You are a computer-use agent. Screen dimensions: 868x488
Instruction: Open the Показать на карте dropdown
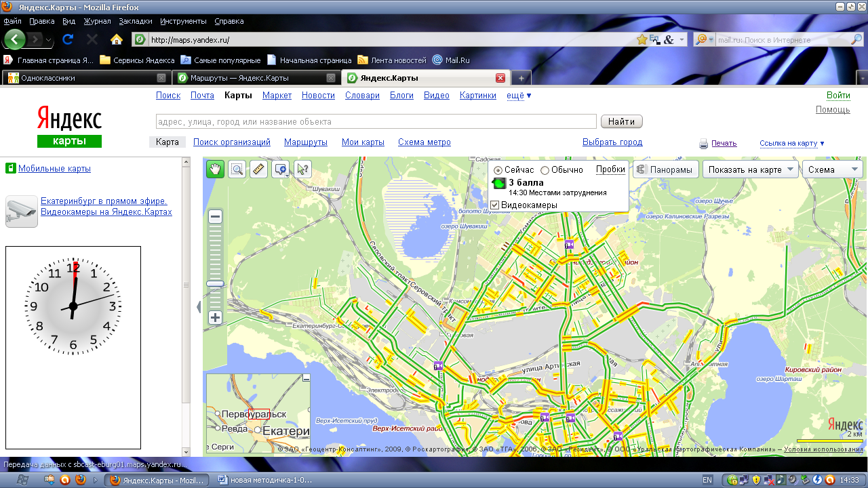(749, 169)
